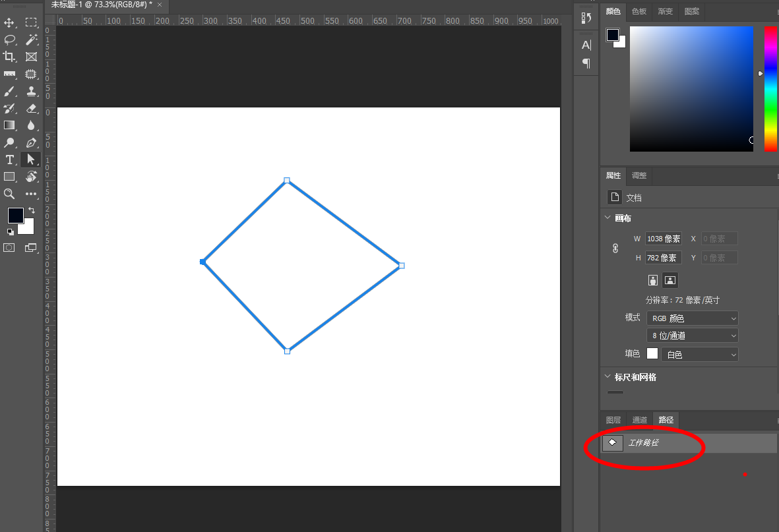The image size is (779, 532).
Task: Choose the Pen tool
Action: (x=31, y=142)
